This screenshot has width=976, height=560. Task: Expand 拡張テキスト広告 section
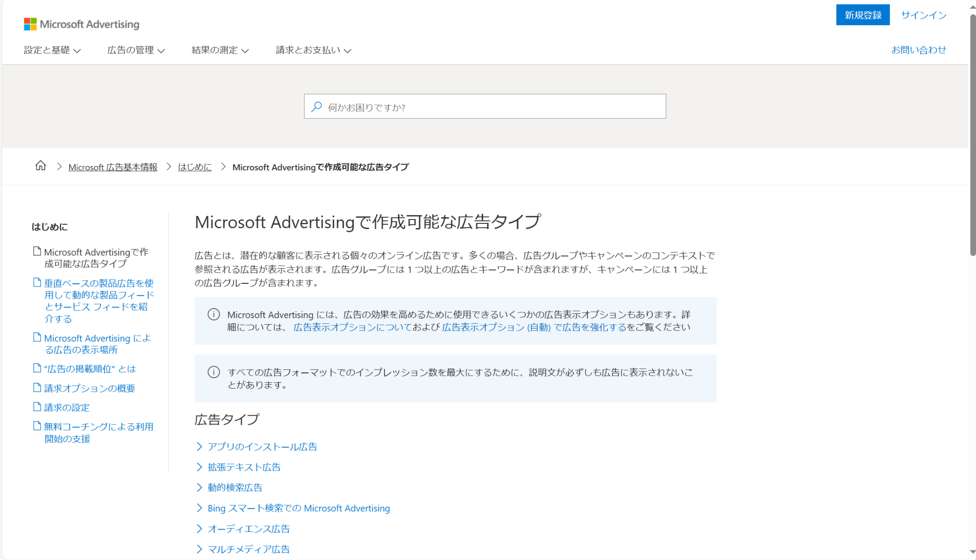[x=244, y=467]
